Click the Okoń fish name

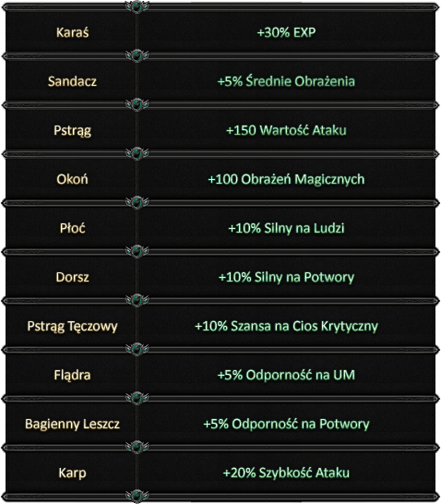pyautogui.click(x=72, y=179)
